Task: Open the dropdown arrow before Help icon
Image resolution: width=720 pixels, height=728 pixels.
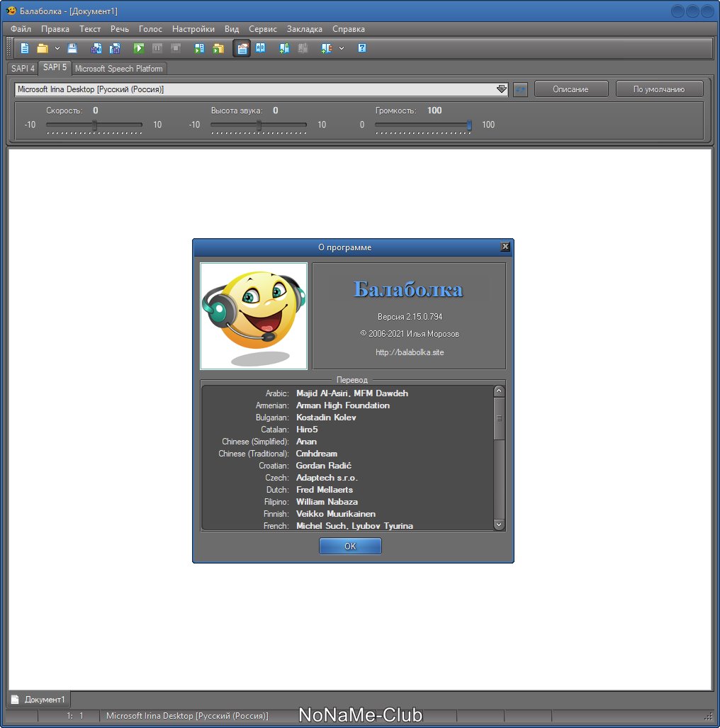Action: (342, 48)
